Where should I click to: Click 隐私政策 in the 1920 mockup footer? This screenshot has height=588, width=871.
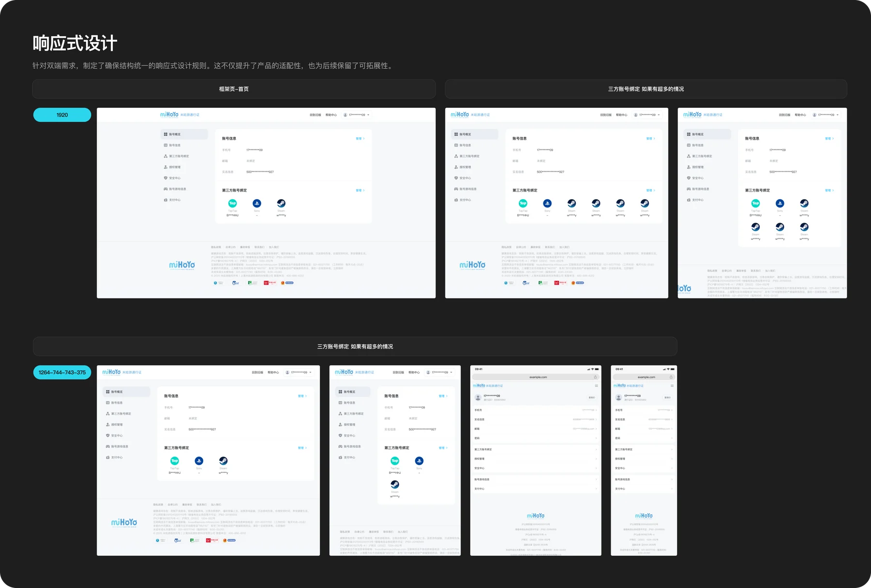[216, 247]
